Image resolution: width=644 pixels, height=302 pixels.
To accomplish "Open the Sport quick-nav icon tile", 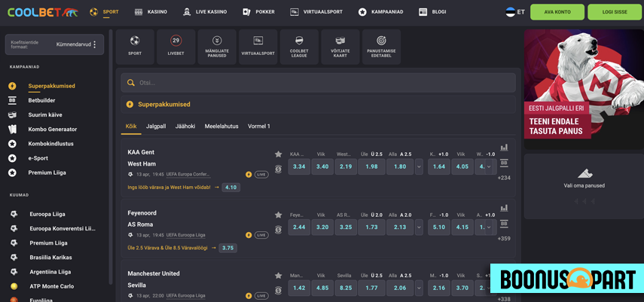I will 135,47.
